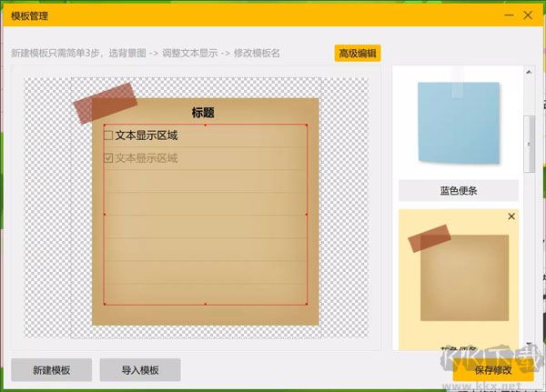Click the 标题 title text on the note
The height and width of the screenshot is (392, 546).
[x=203, y=113]
